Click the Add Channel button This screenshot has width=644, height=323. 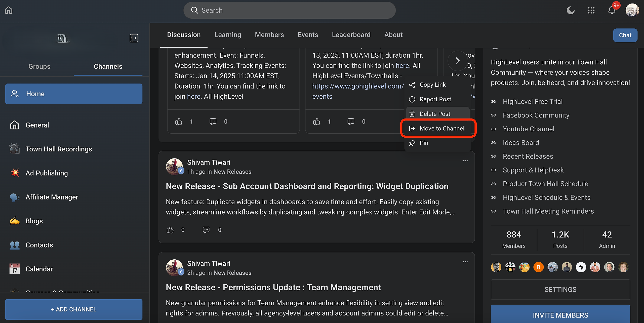point(74,309)
